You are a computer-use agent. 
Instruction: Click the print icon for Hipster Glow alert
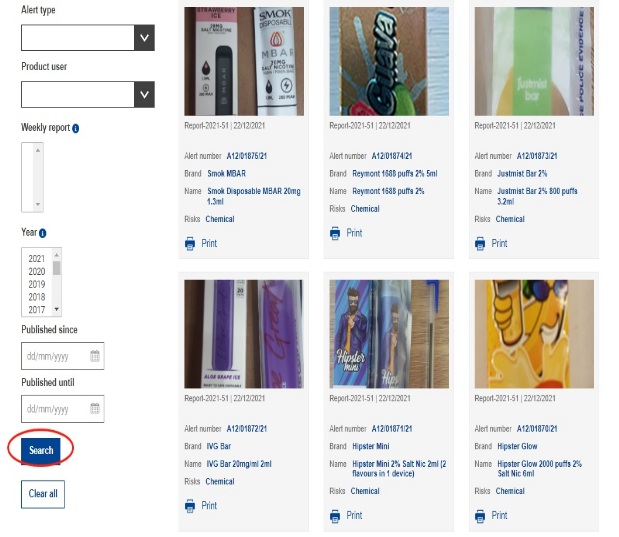click(x=480, y=516)
